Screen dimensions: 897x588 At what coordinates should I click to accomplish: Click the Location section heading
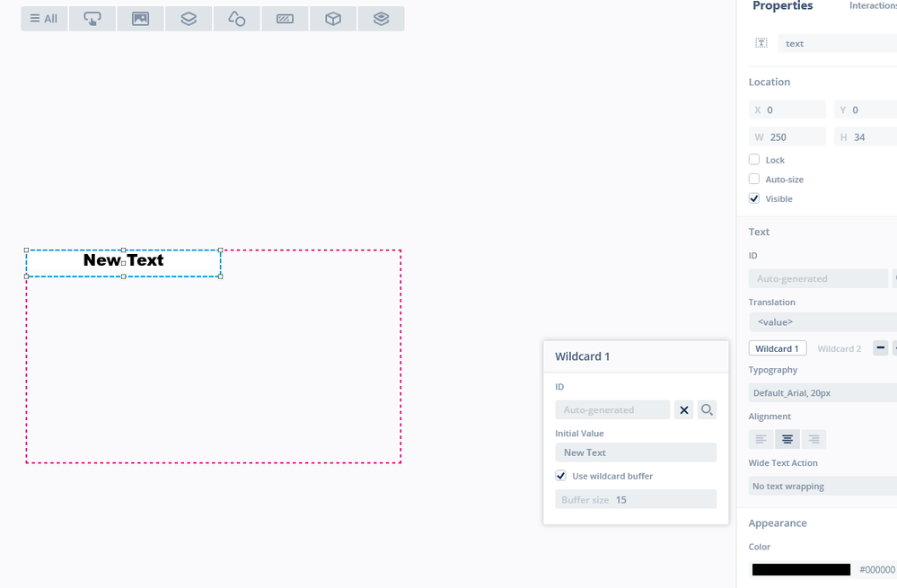(x=769, y=82)
